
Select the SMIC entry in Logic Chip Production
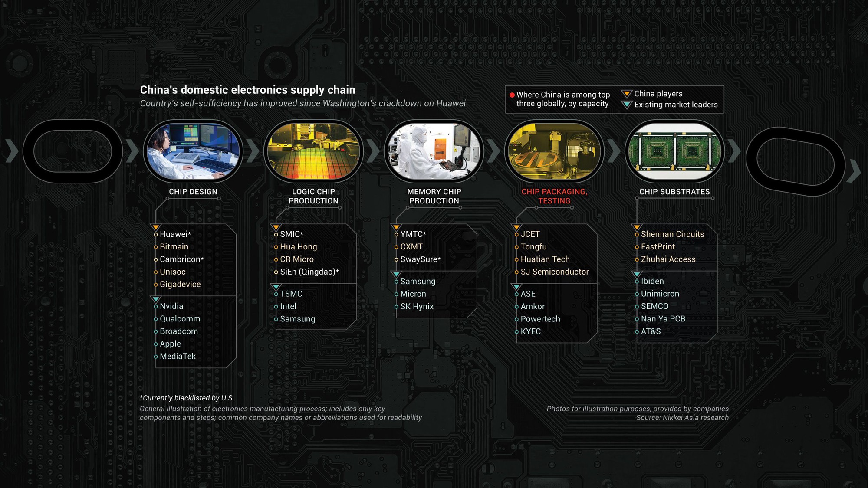(293, 233)
